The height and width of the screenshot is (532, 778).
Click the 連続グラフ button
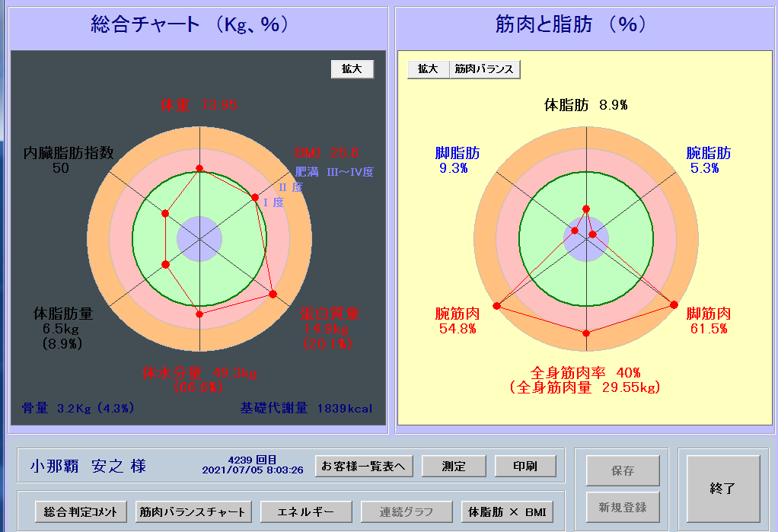tap(407, 511)
